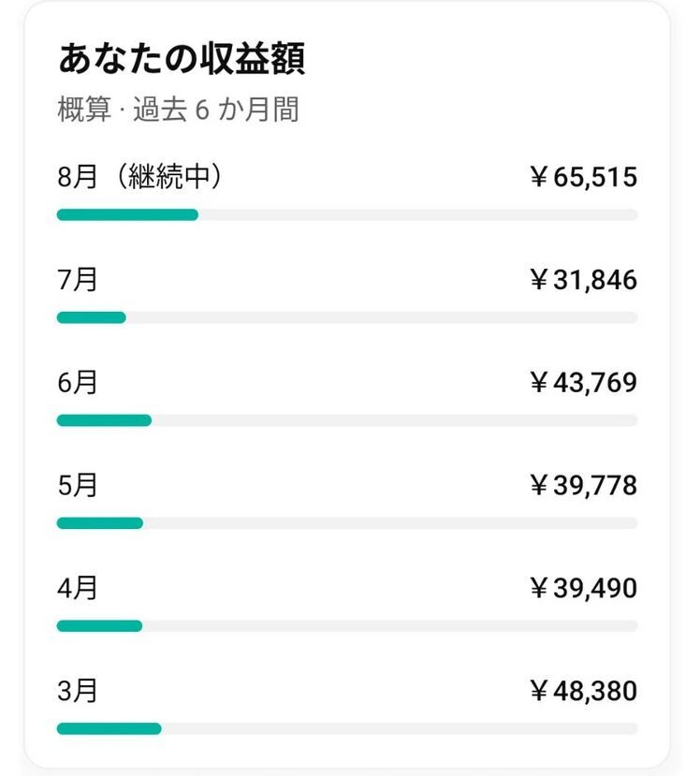
Task: Select the ¥48,380 earnings amount
Action: point(583,692)
